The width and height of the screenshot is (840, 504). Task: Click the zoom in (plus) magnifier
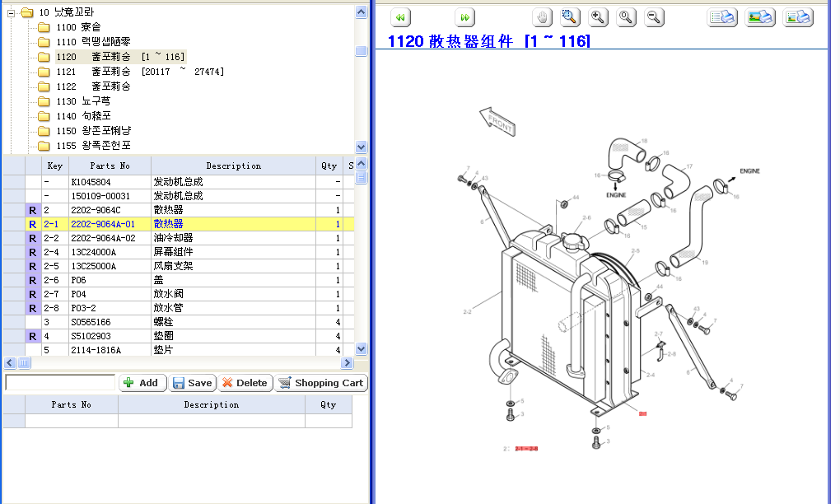pyautogui.click(x=598, y=17)
